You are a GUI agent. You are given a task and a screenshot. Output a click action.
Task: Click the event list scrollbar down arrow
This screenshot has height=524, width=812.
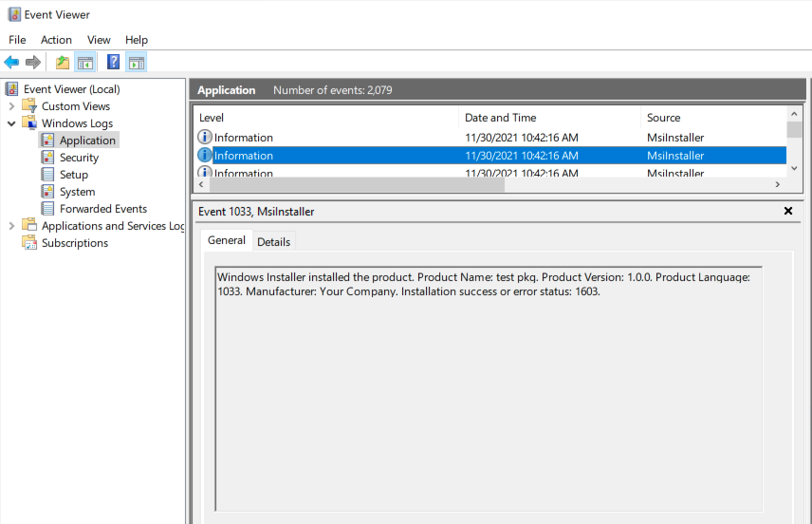click(795, 167)
